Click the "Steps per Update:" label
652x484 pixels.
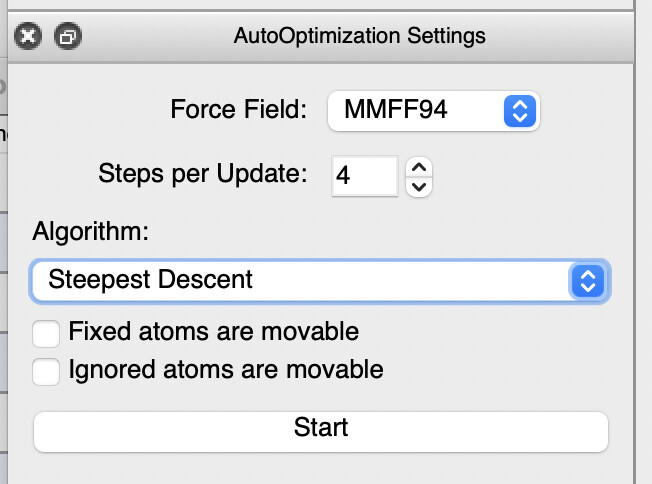pyautogui.click(x=203, y=173)
